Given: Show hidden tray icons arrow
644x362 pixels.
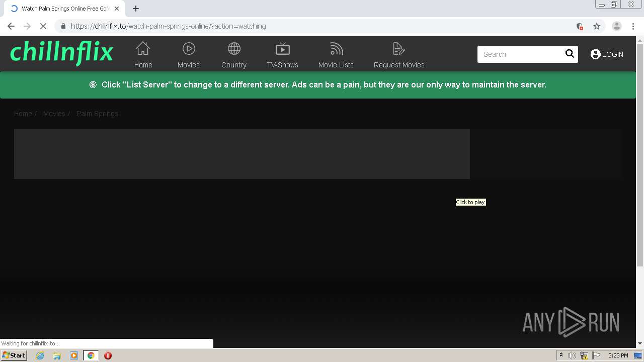Looking at the screenshot, I should [x=561, y=355].
